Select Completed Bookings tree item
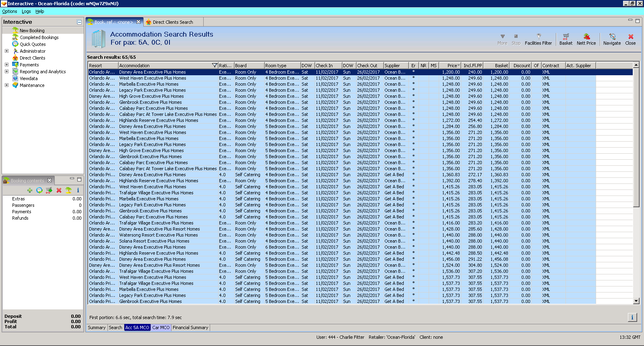This screenshot has height=346, width=644. (x=39, y=37)
